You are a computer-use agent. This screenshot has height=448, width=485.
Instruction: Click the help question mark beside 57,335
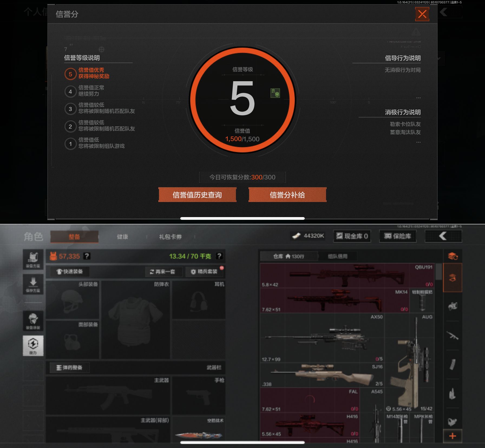pos(87,256)
